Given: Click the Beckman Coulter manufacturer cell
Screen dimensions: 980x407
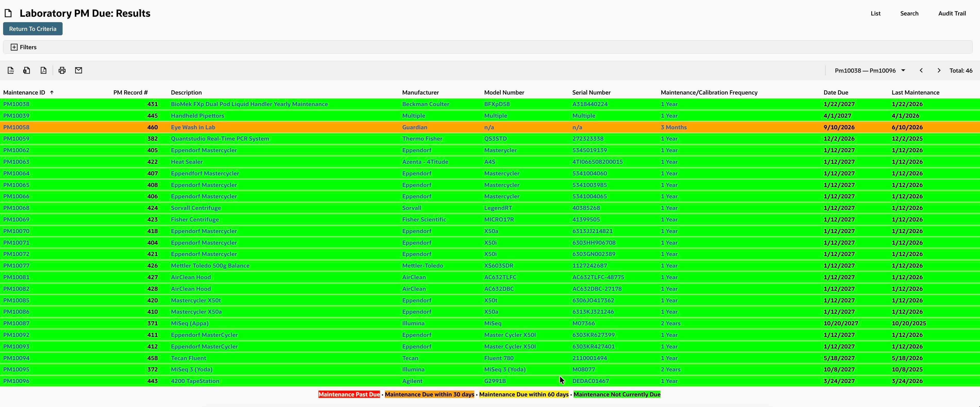Looking at the screenshot, I should tap(426, 104).
